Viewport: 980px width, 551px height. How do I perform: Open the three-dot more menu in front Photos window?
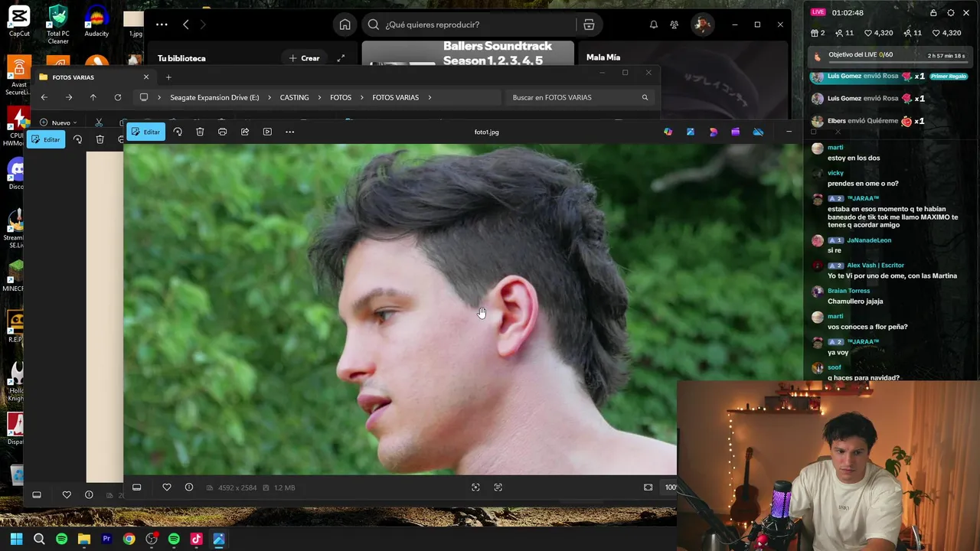(x=289, y=132)
